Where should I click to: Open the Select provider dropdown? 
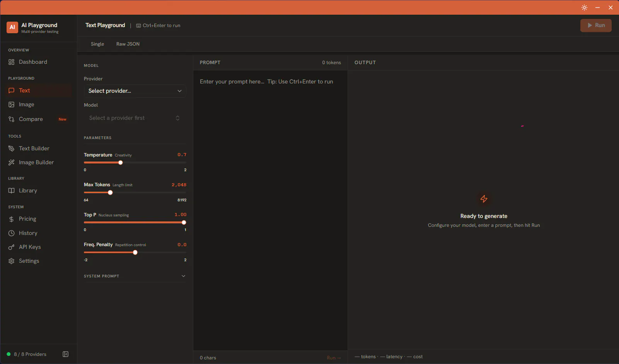coord(135,91)
